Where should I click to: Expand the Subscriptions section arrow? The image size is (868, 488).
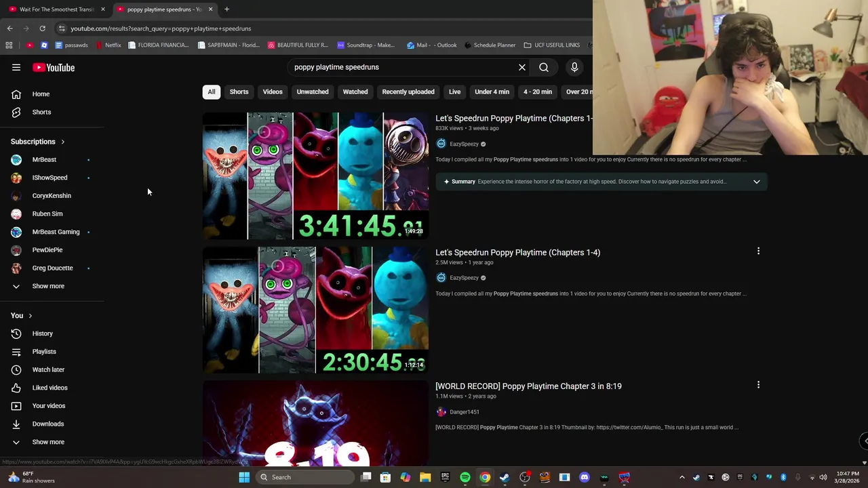62,142
